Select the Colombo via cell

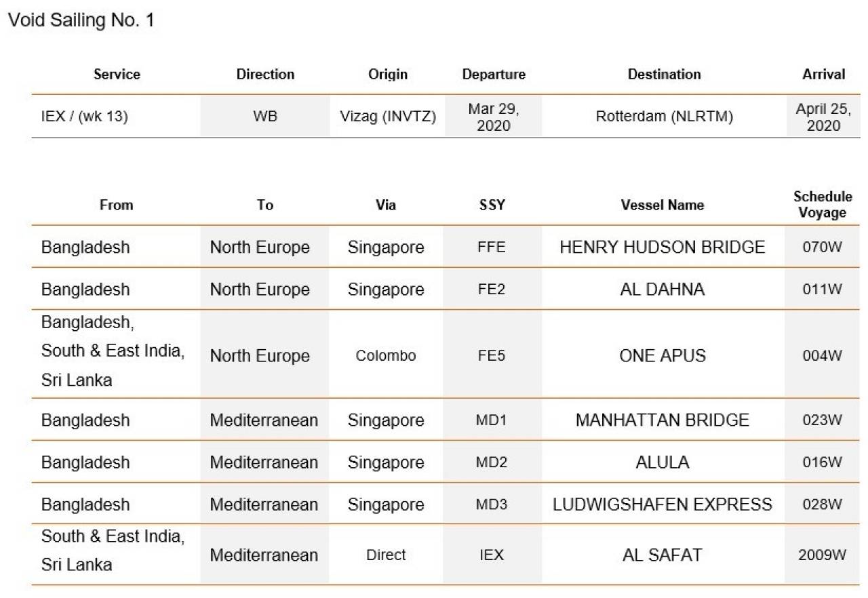click(386, 356)
